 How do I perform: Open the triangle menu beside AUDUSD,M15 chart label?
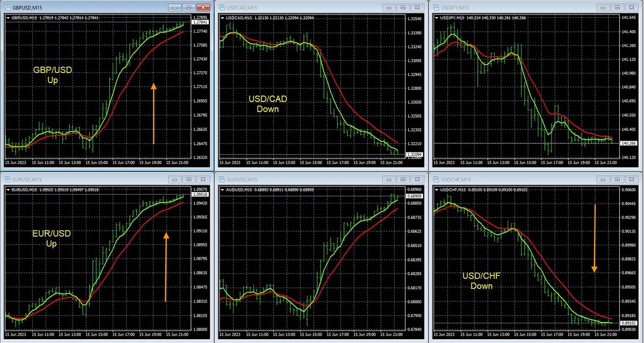(223, 189)
